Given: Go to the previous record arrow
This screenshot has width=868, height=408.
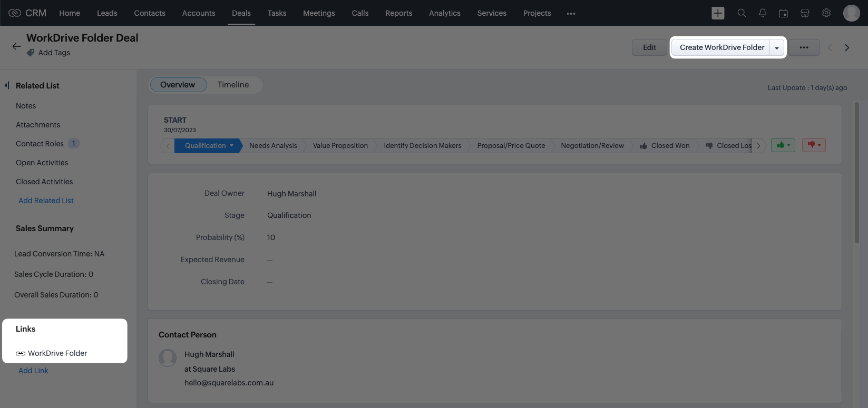Looking at the screenshot, I should pyautogui.click(x=830, y=47).
